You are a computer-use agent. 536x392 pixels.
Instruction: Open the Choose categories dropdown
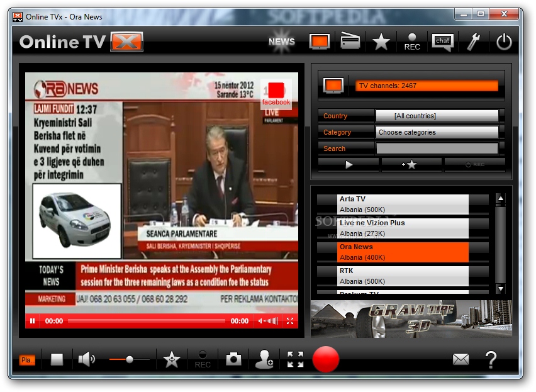coord(437,132)
